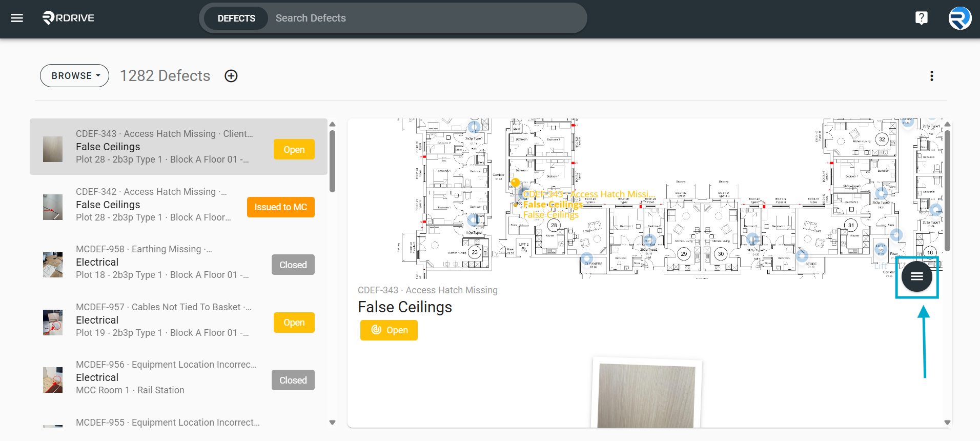Screen dimensions: 980x441
Task: Click the yellow CDEF-343 pin on plan
Action: pos(516,183)
